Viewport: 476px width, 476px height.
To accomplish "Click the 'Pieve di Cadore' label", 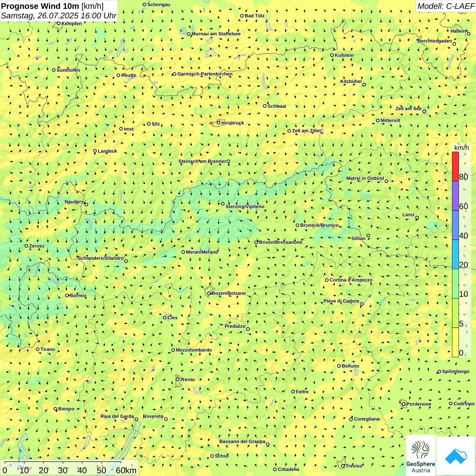I will [x=341, y=301].
